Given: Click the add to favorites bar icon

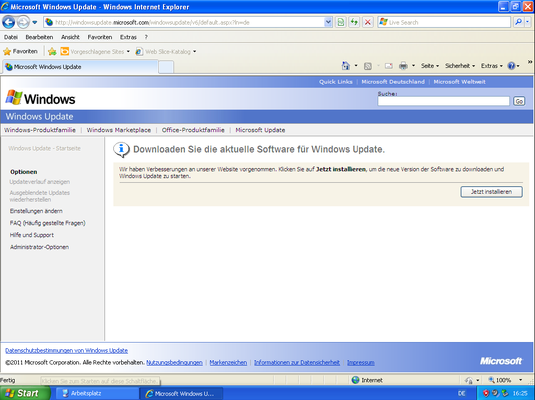Looking at the screenshot, I should point(52,52).
